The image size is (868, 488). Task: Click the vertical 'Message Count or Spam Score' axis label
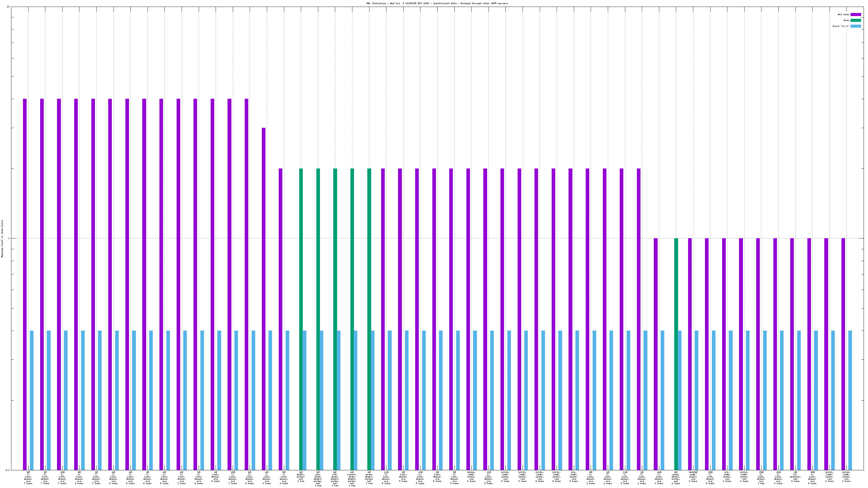2,238
